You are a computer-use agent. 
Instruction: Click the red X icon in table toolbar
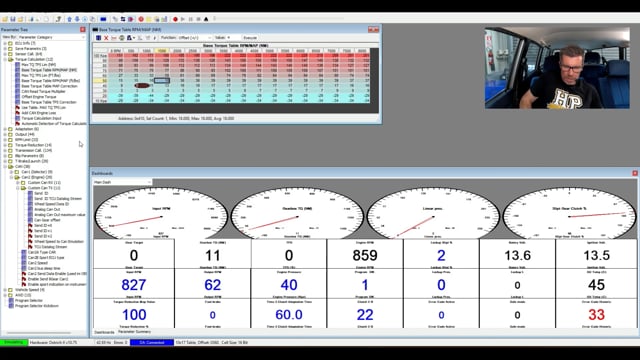tap(106, 38)
